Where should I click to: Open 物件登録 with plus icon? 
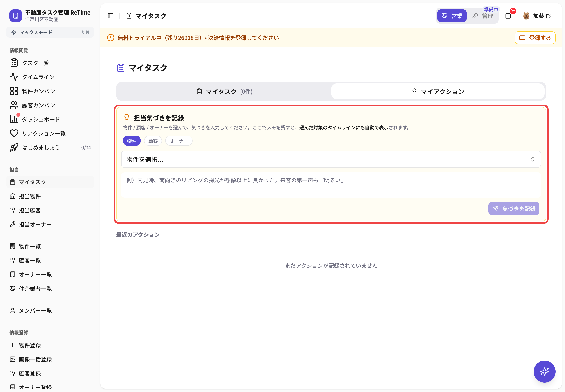[50, 345]
